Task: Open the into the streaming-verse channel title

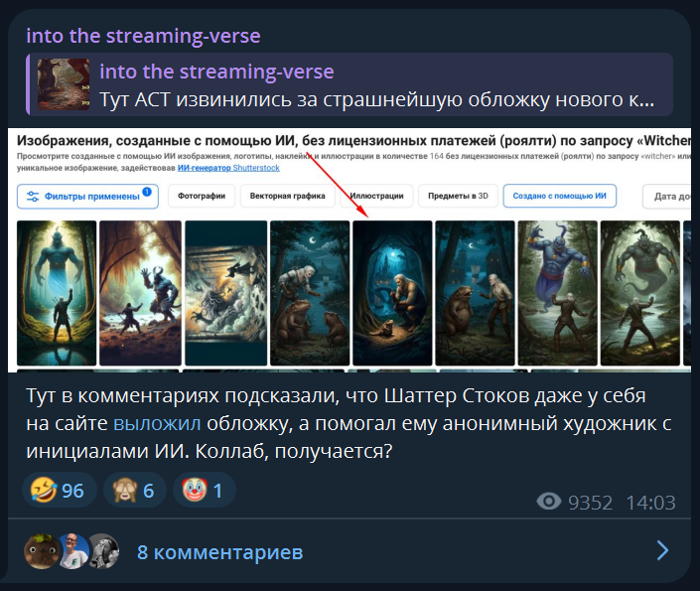Action: tap(143, 36)
